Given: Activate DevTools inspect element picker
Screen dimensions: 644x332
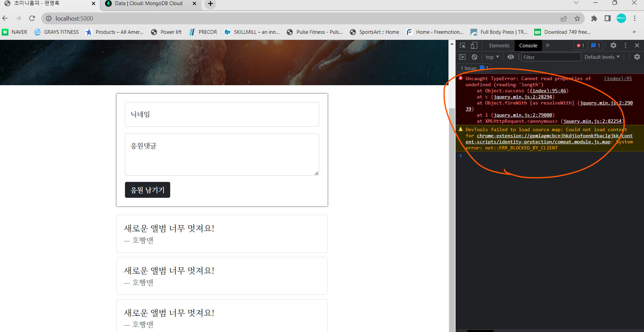Looking at the screenshot, I should tap(463, 46).
